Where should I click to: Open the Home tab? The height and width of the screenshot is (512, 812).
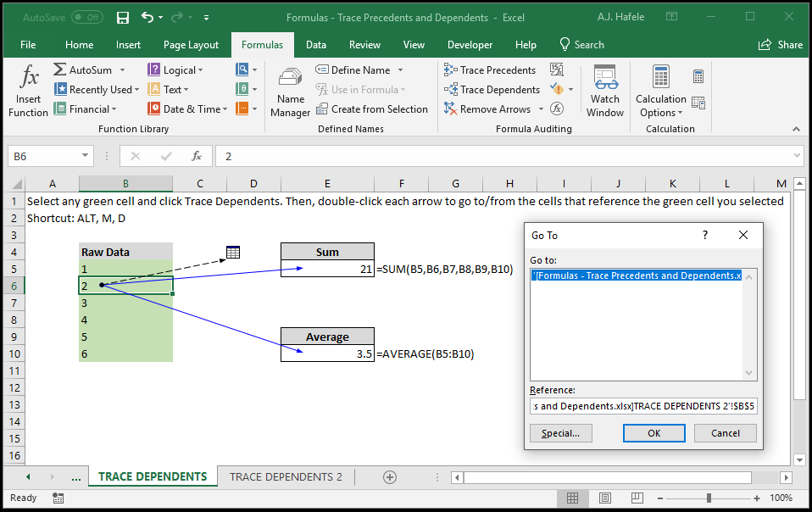pyautogui.click(x=79, y=45)
